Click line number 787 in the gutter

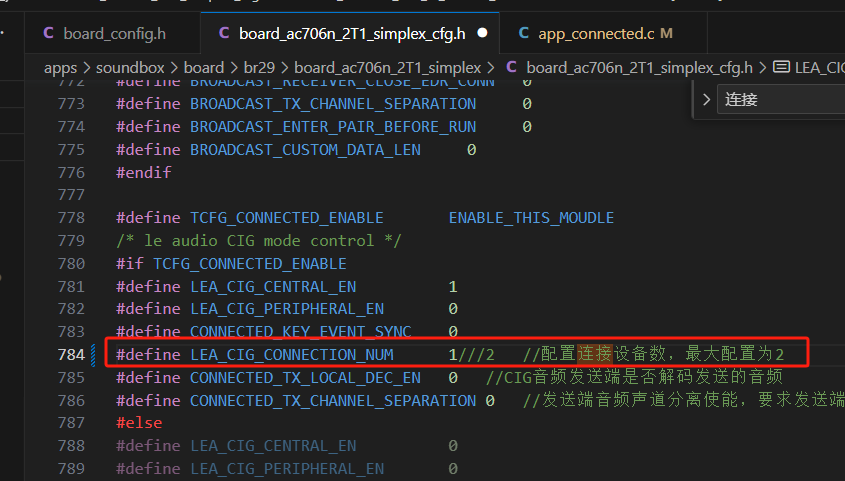71,423
